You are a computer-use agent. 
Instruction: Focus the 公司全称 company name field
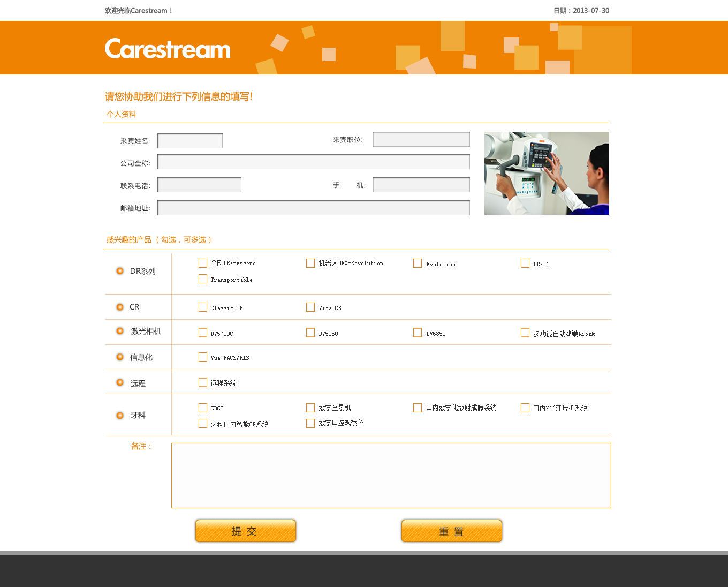point(314,162)
